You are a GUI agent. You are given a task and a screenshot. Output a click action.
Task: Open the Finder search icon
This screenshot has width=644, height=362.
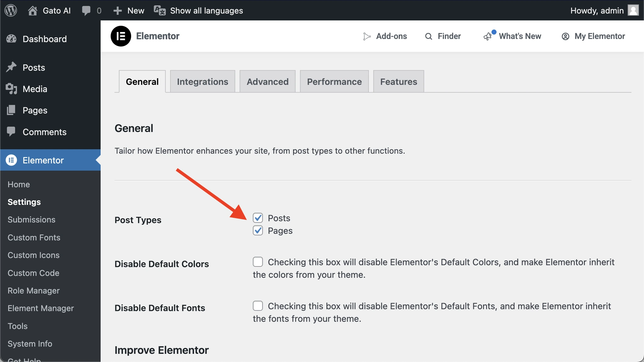pos(428,36)
